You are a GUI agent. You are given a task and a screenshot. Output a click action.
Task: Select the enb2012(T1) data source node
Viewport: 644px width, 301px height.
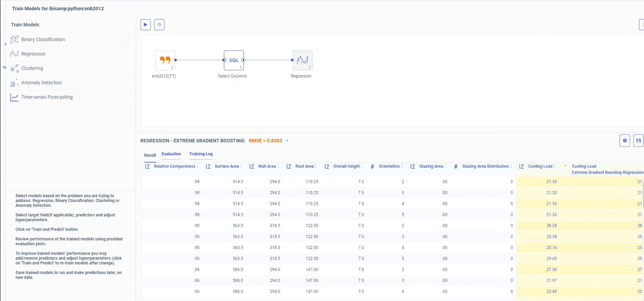click(165, 60)
